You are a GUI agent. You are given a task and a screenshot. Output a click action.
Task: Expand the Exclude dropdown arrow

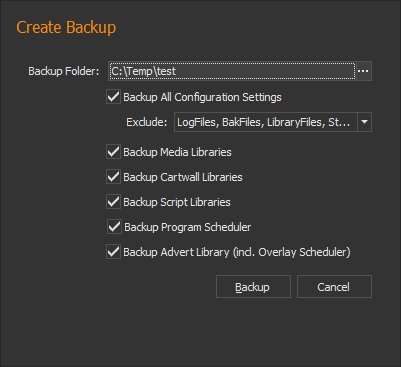pyautogui.click(x=364, y=122)
